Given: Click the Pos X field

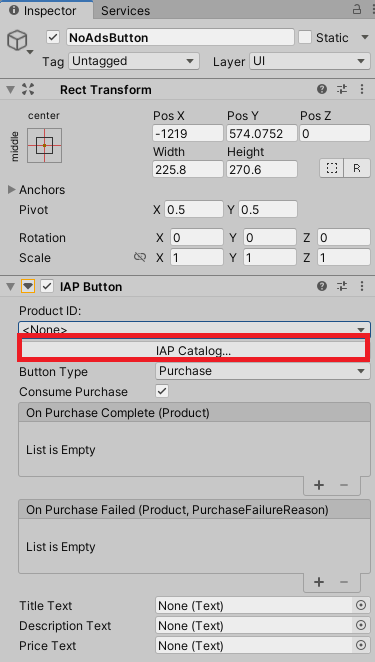Looking at the screenshot, I should pos(188,134).
